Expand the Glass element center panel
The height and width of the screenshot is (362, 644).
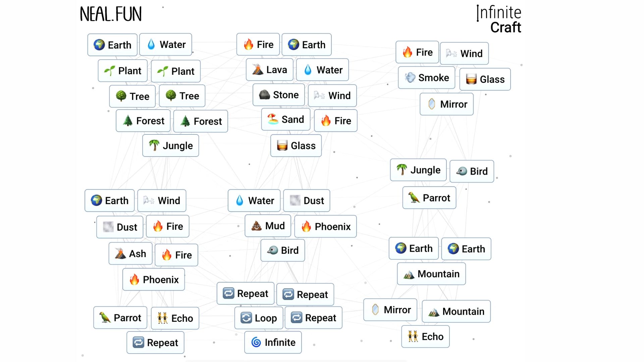point(295,145)
